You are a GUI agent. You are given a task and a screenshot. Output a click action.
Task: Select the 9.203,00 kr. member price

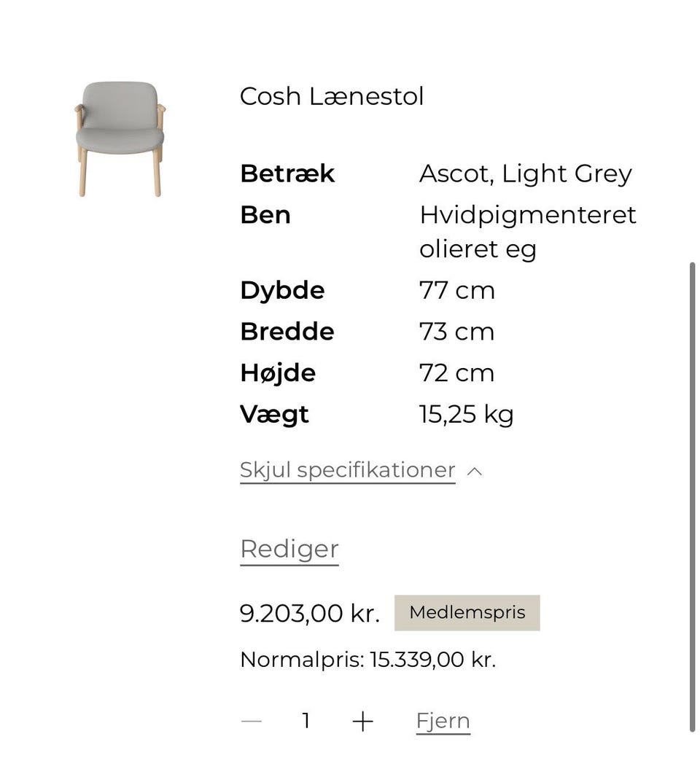pyautogui.click(x=309, y=613)
